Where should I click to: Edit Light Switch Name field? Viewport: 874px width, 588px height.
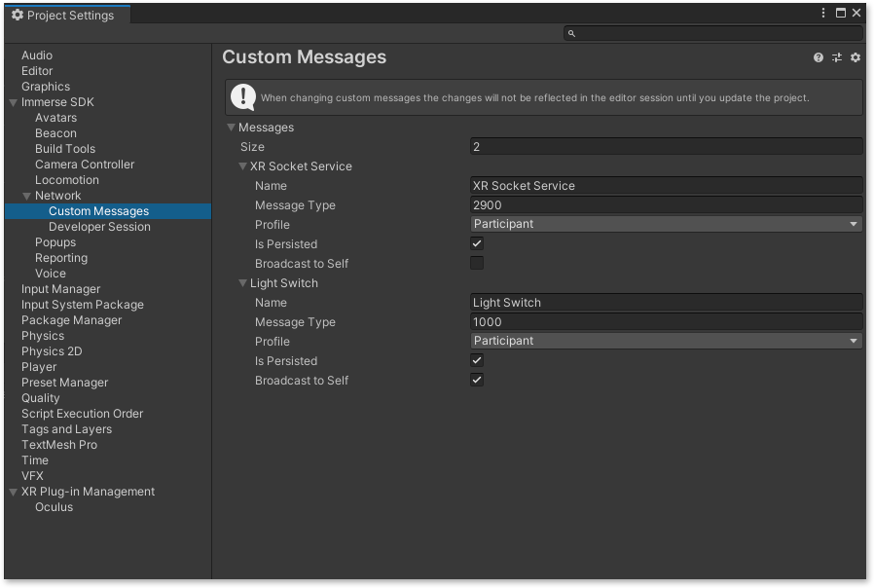point(666,303)
